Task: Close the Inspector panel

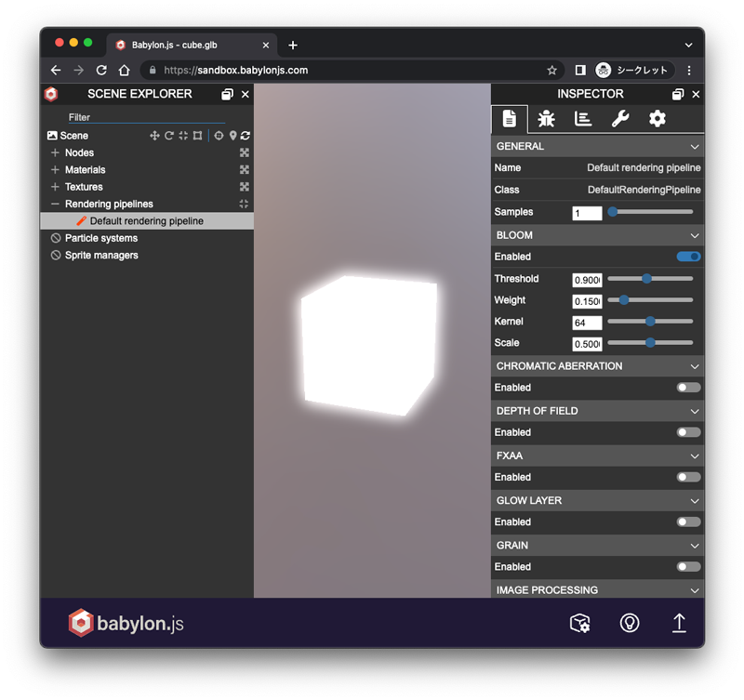Action: 696,95
